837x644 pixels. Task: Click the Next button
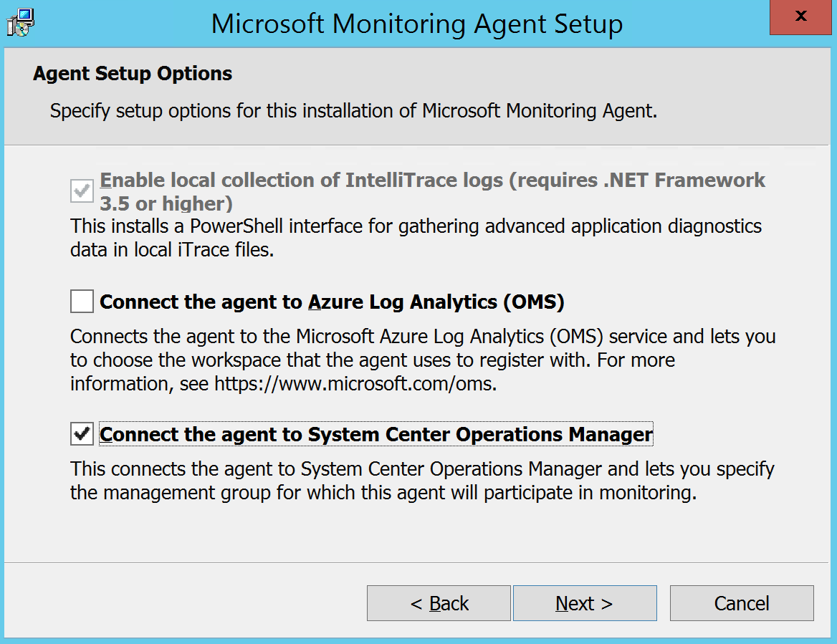tap(584, 602)
